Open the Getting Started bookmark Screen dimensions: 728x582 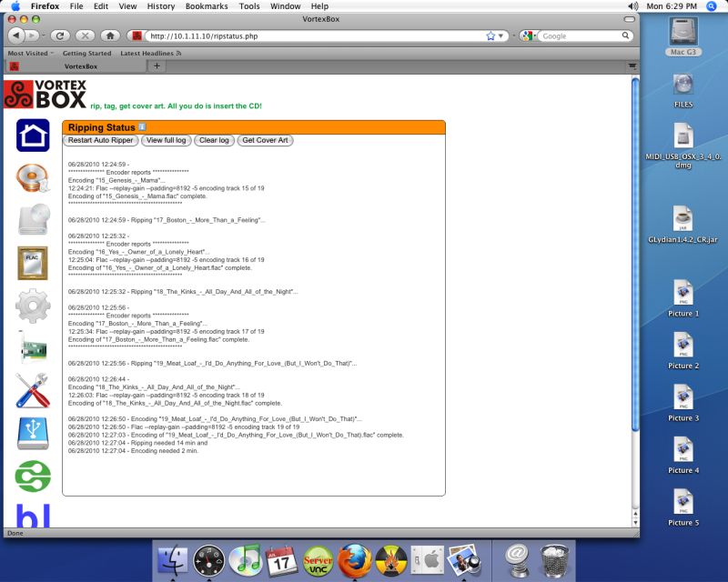coord(87,53)
